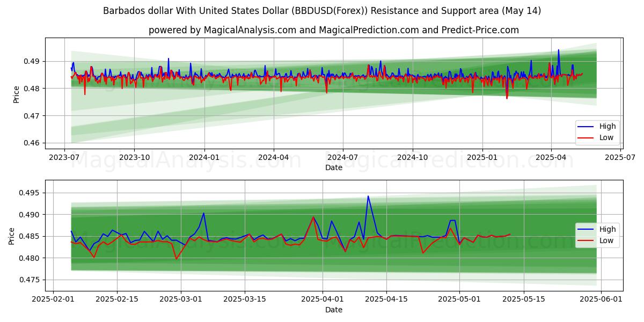Click the 2025-07 x-axis tick label
The width and height of the screenshot is (644, 322).
620,158
